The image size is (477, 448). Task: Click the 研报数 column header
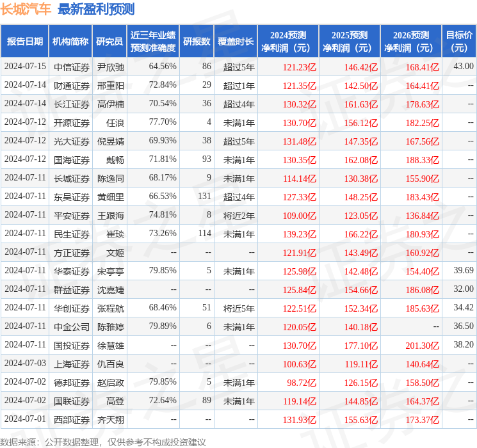[x=197, y=42]
